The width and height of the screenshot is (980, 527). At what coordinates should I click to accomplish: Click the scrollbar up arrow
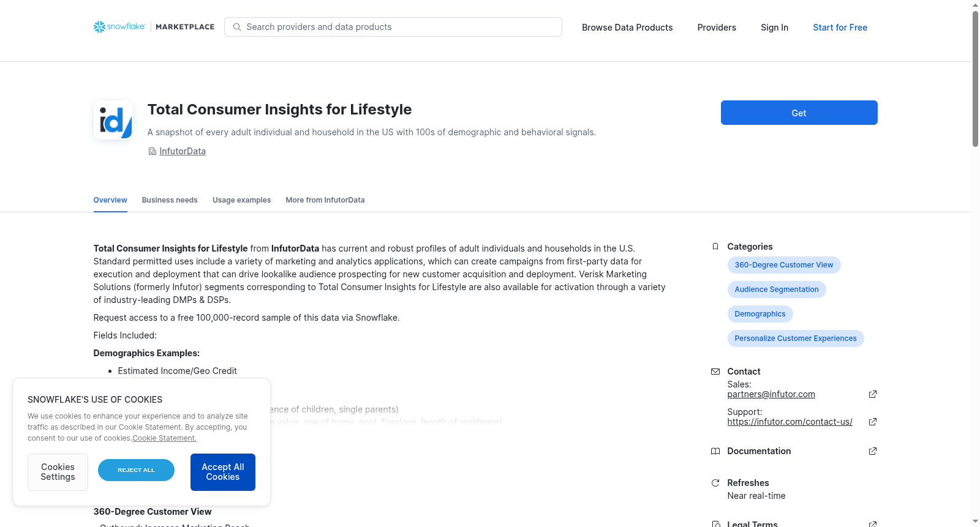tap(975, 5)
